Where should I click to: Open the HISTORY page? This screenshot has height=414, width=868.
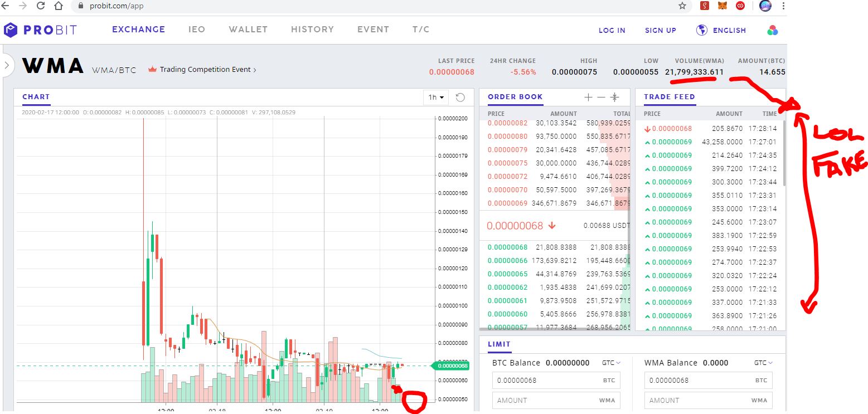click(x=312, y=30)
